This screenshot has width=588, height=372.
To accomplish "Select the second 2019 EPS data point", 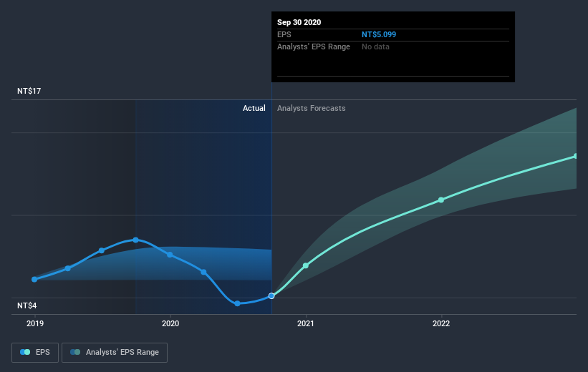I will pyautogui.click(x=68, y=268).
